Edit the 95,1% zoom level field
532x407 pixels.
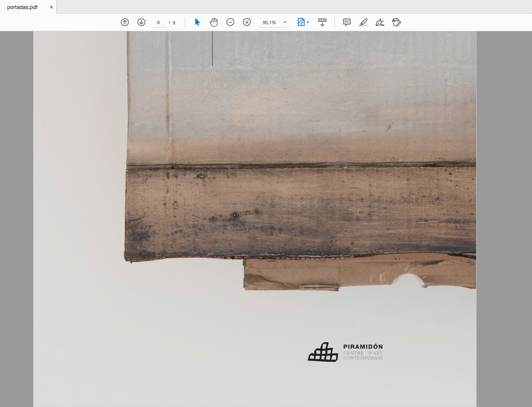tap(270, 23)
